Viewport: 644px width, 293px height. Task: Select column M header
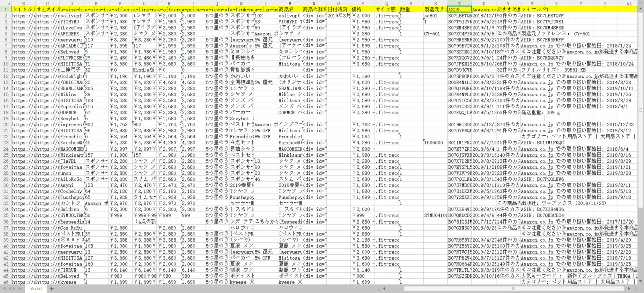[291, 3]
